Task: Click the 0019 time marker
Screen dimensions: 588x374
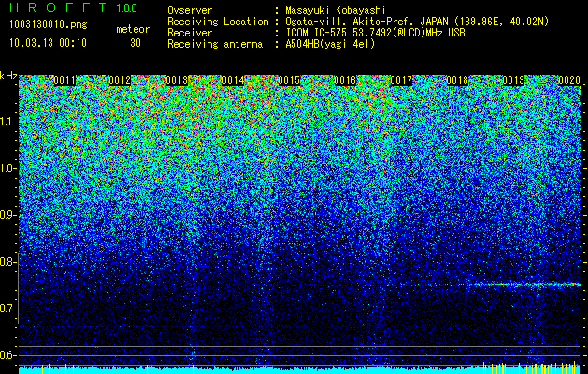Action: [x=513, y=80]
